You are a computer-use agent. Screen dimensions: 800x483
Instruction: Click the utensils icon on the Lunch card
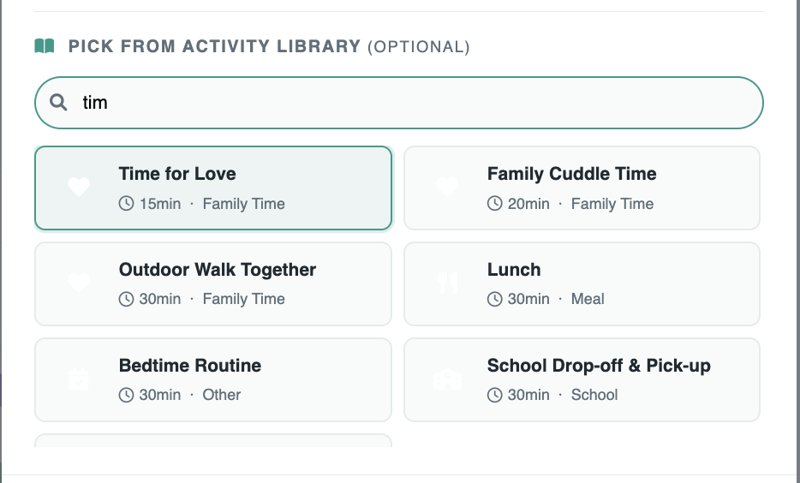click(447, 283)
